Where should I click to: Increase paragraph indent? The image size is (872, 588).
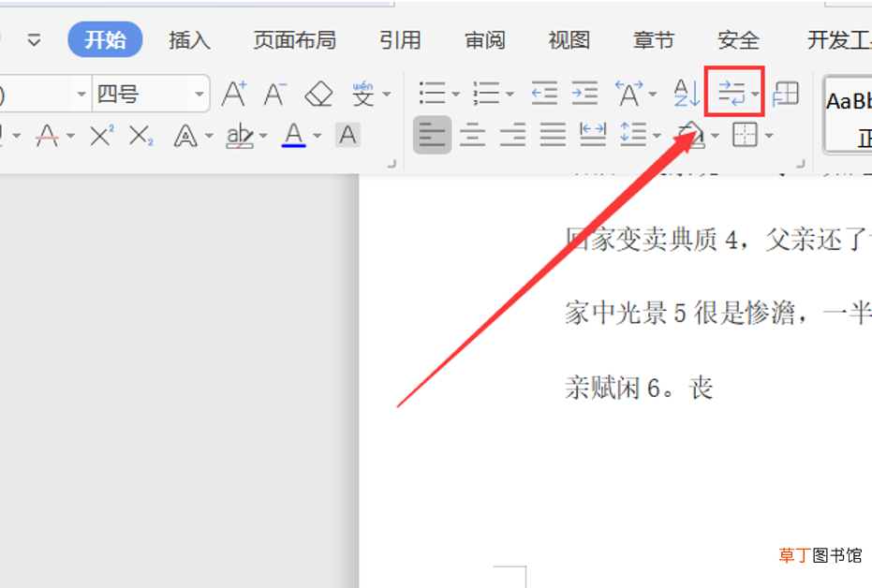coord(584,93)
